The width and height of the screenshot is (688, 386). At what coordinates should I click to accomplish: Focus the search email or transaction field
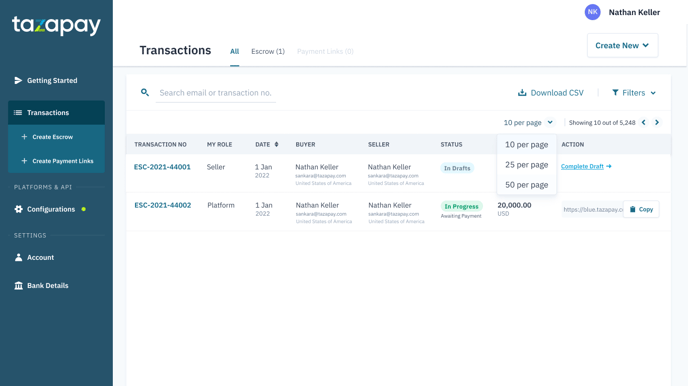(x=215, y=93)
